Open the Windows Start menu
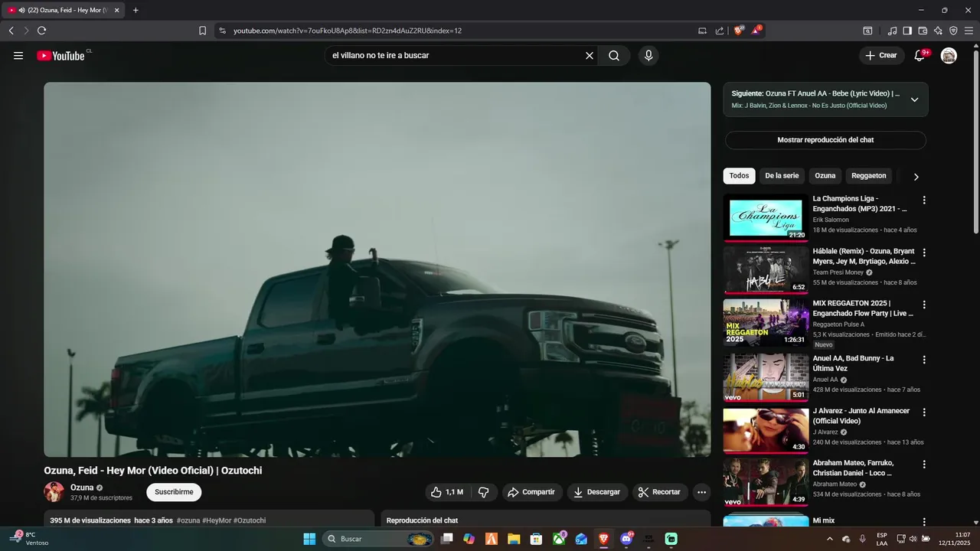980x551 pixels. coord(309,539)
